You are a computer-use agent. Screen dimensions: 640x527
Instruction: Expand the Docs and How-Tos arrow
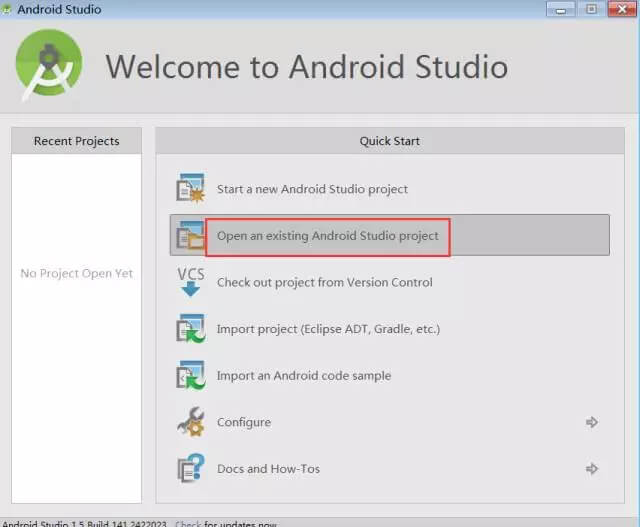tap(592, 469)
